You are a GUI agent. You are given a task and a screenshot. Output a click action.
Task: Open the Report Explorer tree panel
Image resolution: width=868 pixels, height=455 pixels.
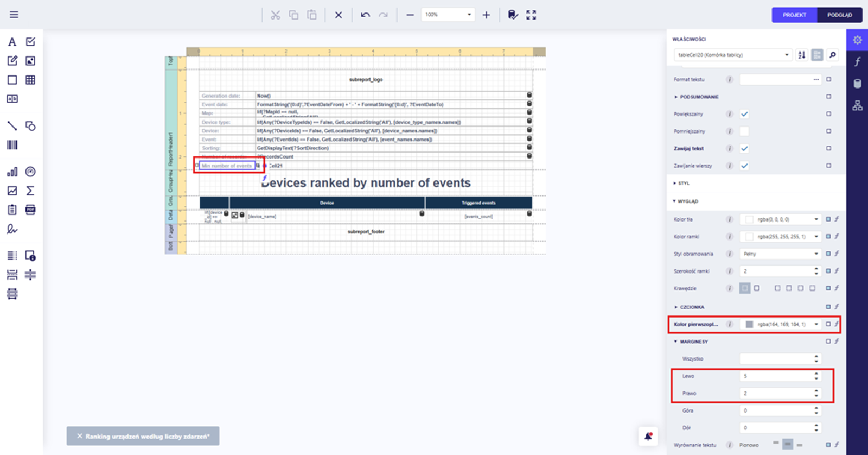[x=857, y=105]
